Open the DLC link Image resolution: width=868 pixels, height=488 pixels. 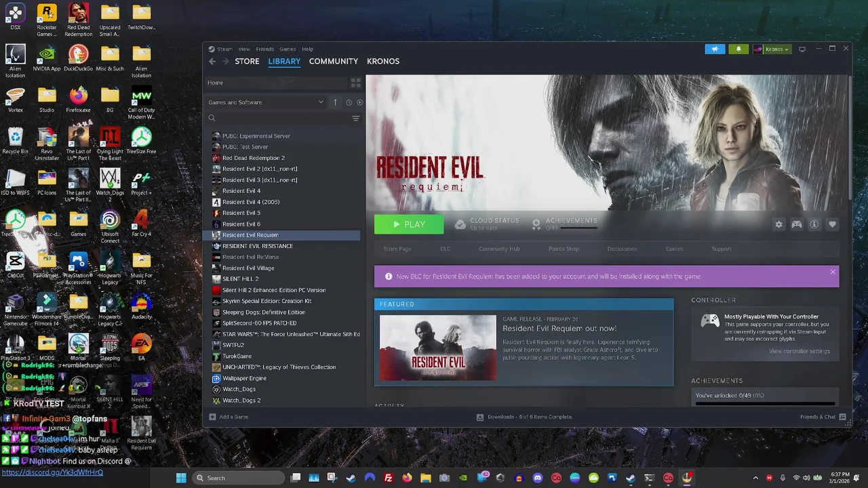click(445, 249)
